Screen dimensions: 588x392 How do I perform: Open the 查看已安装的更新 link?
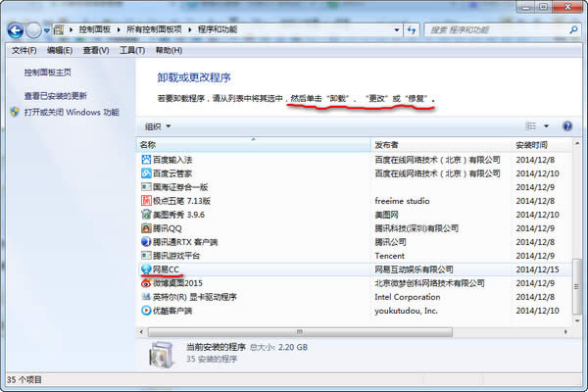tap(56, 96)
